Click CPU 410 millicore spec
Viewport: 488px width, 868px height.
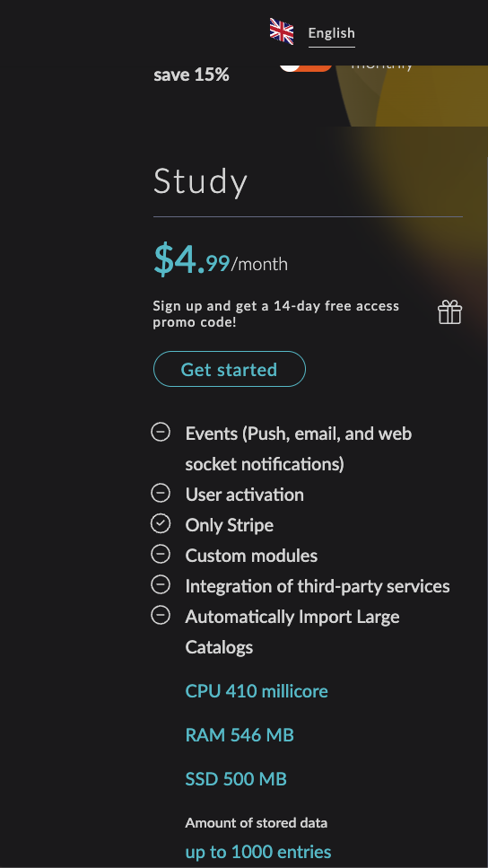[257, 691]
